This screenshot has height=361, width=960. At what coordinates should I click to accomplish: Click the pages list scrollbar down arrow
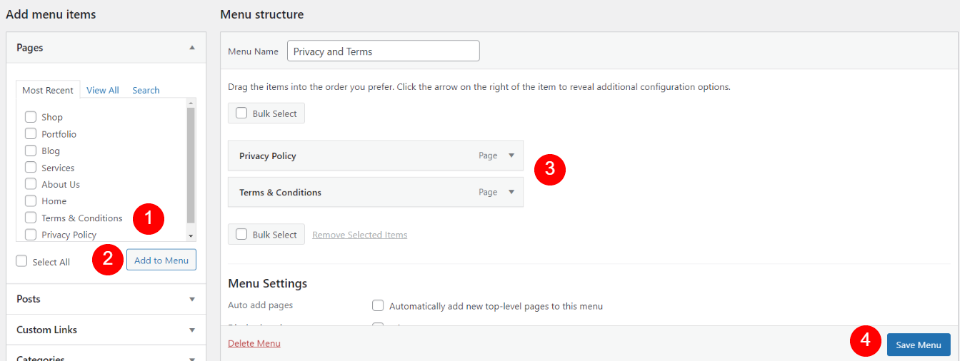pyautogui.click(x=191, y=236)
